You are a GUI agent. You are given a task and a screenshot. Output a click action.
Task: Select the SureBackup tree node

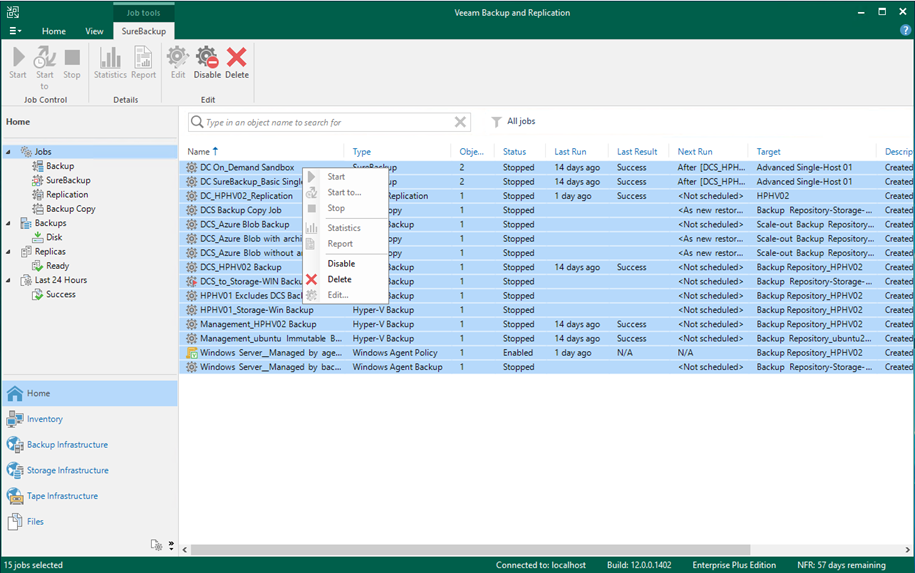click(68, 180)
